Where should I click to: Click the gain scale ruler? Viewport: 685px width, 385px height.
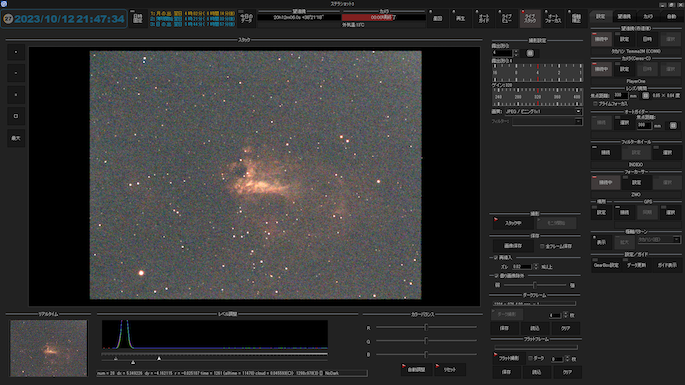[537, 97]
